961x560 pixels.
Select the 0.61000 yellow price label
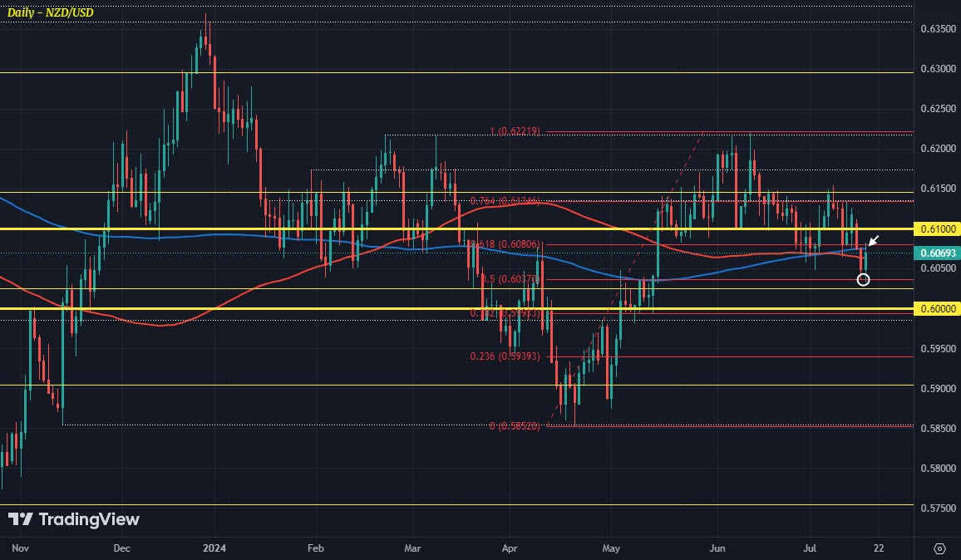(937, 228)
